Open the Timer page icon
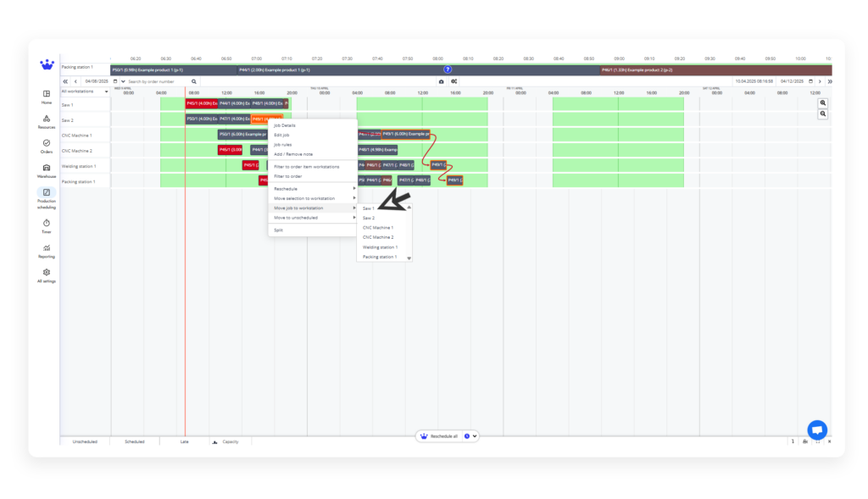This screenshot has height=499, width=868. tap(47, 225)
